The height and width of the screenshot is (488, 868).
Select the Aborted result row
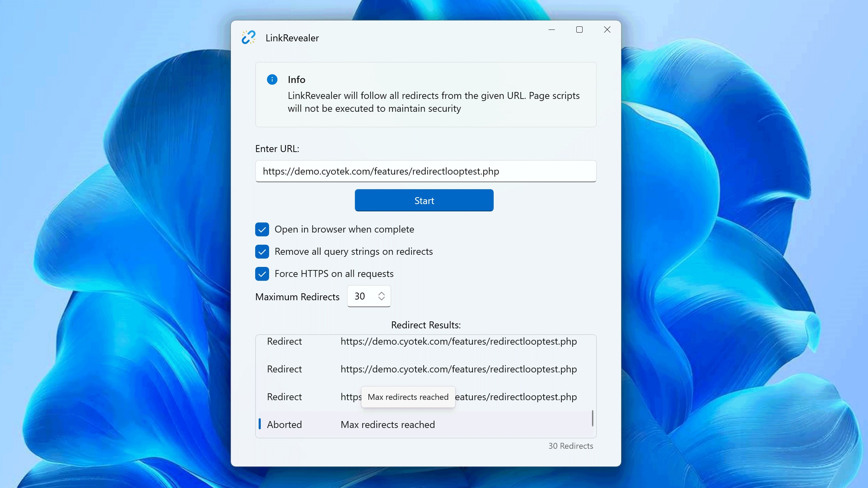[426, 424]
